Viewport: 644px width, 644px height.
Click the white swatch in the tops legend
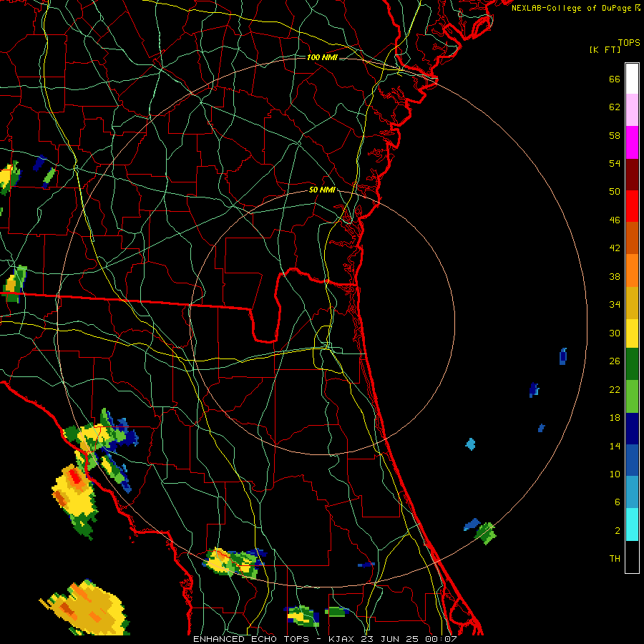632,79
